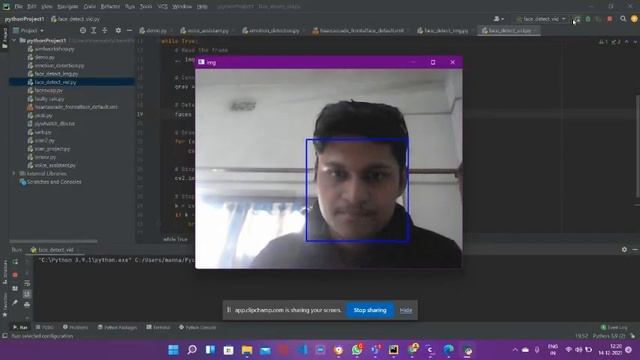Open the Edit menu
Image resolution: width=640 pixels, height=360 pixels.
coord(32,7)
